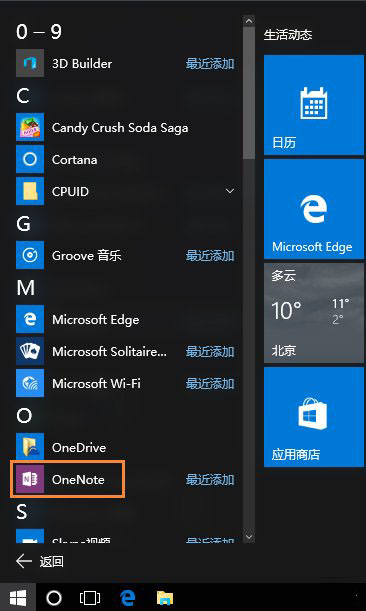Click 最近添加 next to 3D Builder

210,64
